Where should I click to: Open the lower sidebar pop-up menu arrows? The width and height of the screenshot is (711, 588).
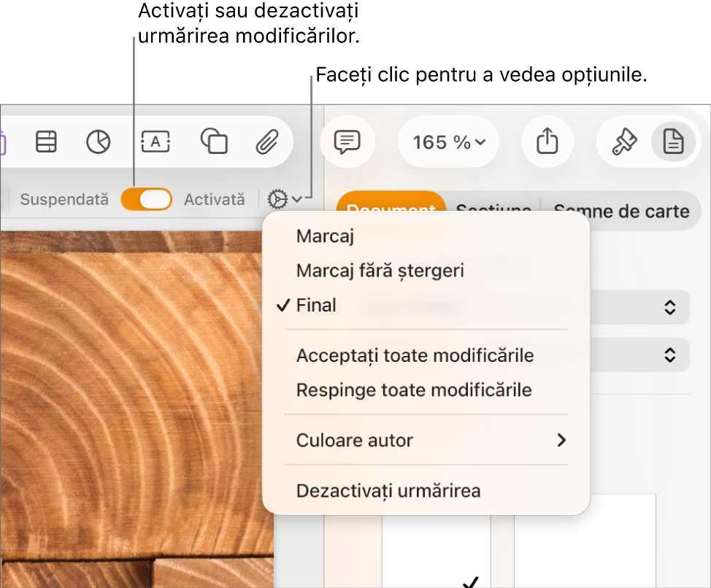669,355
